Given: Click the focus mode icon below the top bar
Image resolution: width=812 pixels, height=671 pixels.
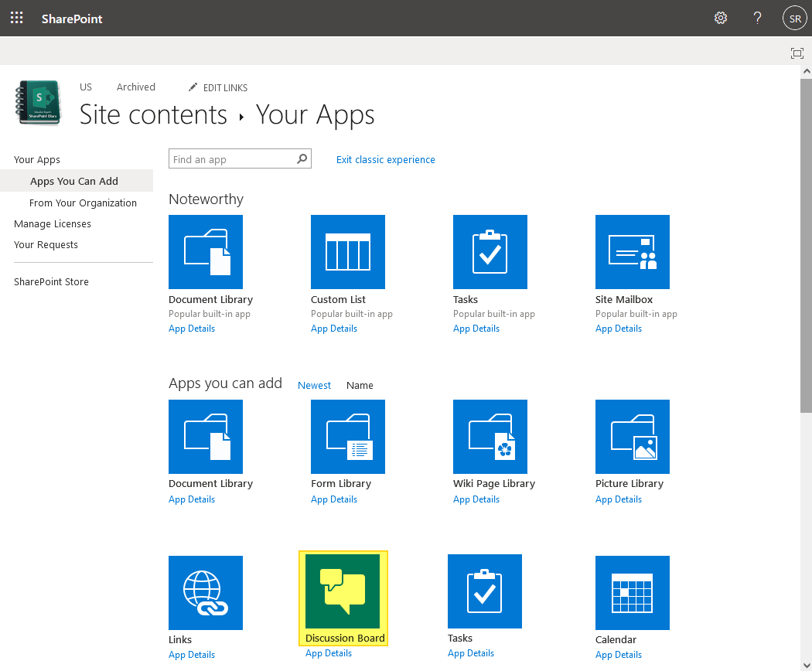Looking at the screenshot, I should click(x=797, y=53).
